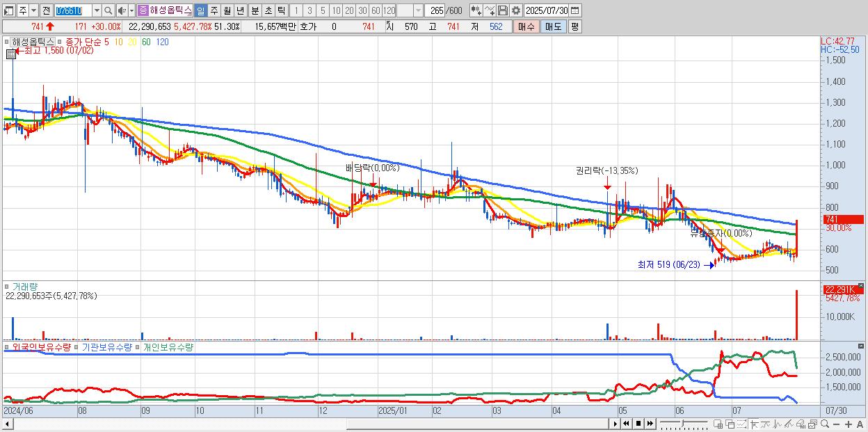Click the stock code input field 076610
This screenshot has height=432, width=868.
(73, 10)
